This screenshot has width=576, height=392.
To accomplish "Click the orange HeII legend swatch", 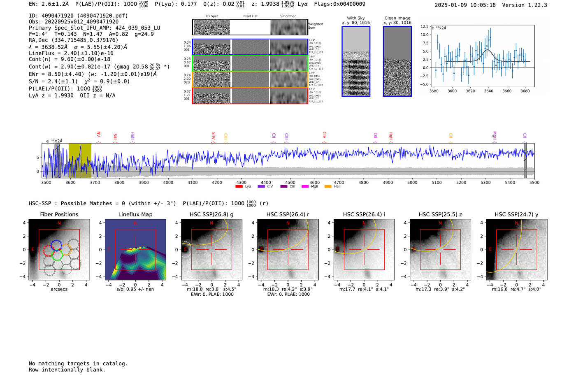I will pyautogui.click(x=328, y=187).
